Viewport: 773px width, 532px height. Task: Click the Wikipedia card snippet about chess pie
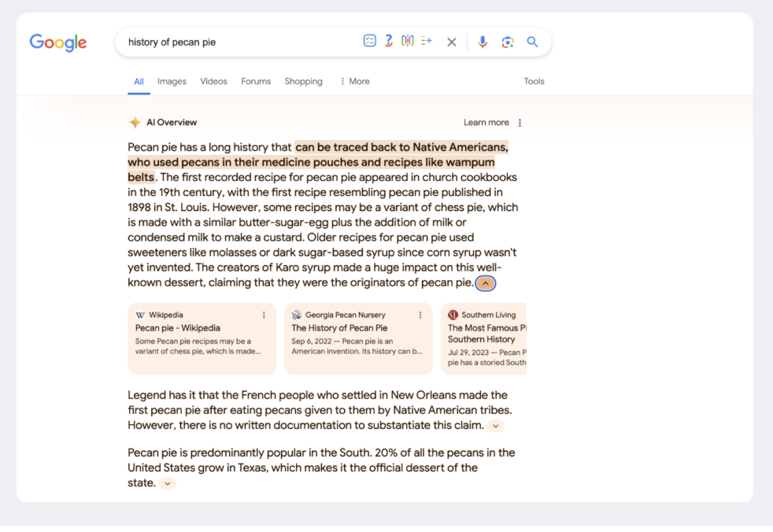click(x=198, y=346)
